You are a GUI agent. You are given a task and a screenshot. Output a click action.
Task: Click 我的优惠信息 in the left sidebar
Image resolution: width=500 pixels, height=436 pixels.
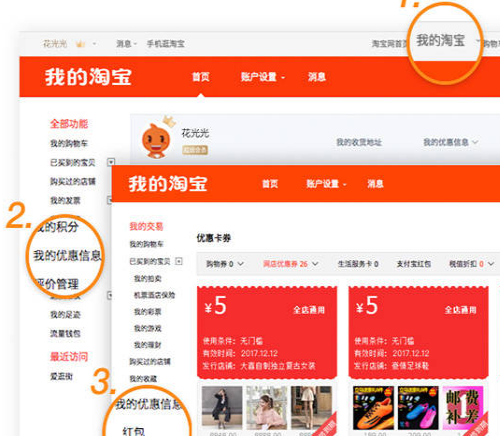(67, 256)
